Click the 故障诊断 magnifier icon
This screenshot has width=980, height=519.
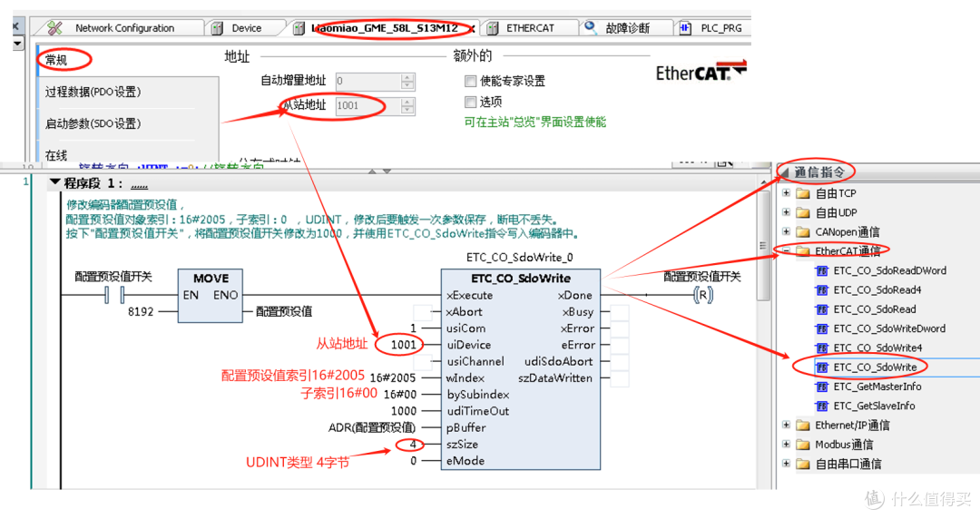tap(591, 28)
